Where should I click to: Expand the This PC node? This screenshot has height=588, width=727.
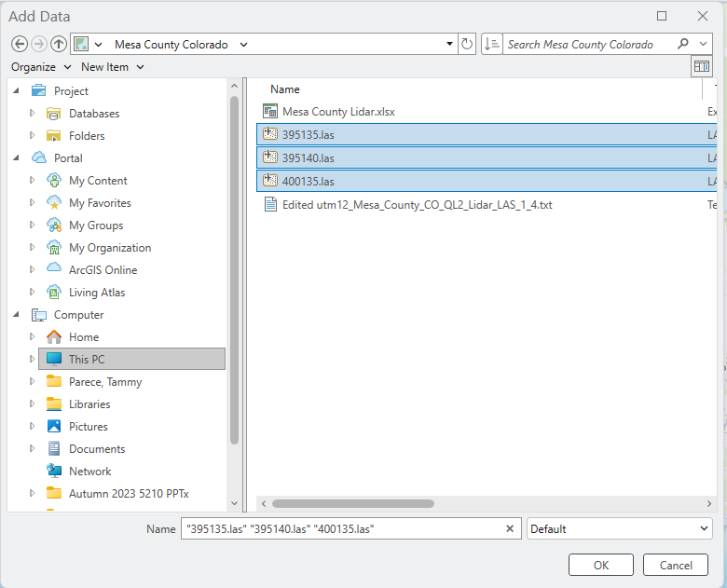[x=32, y=359]
